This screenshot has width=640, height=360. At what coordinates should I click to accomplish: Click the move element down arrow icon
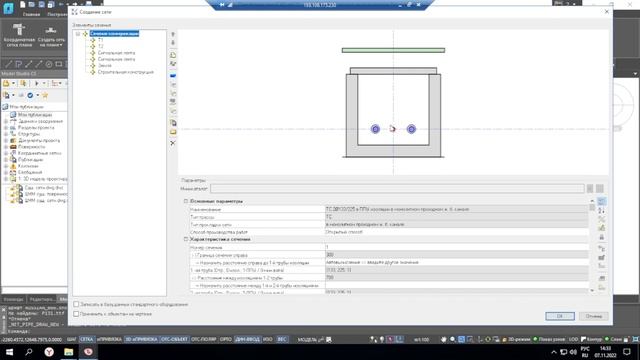pyautogui.click(x=173, y=43)
